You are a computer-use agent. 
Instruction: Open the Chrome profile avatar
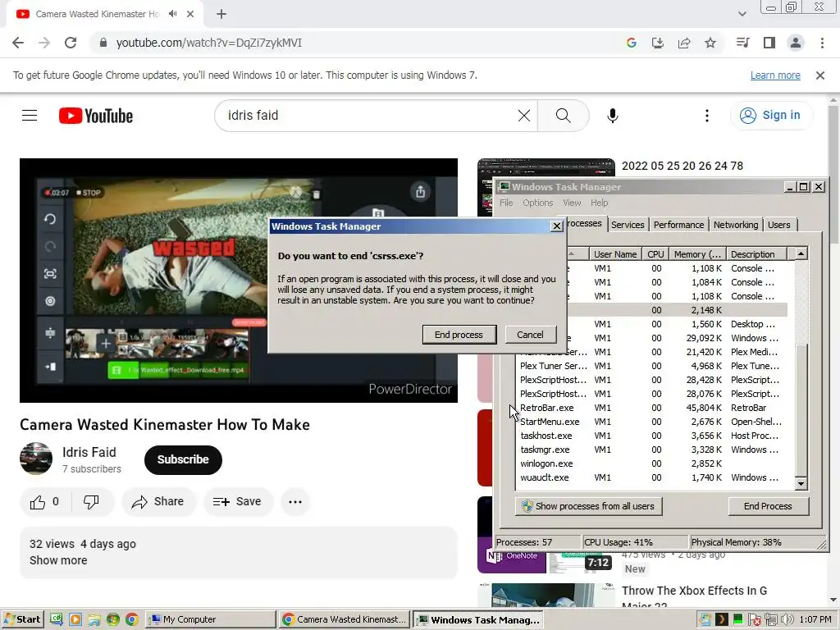pyautogui.click(x=796, y=43)
